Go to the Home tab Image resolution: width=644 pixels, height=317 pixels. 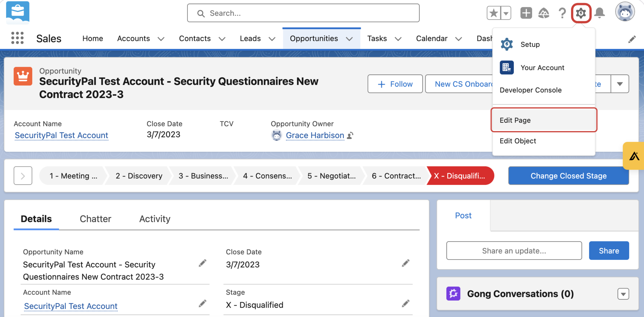tap(92, 38)
